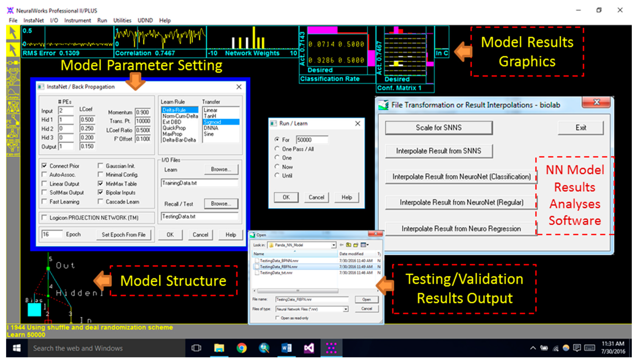Click the Scale for SNNS button
This screenshot has width=637, height=364.
point(439,128)
